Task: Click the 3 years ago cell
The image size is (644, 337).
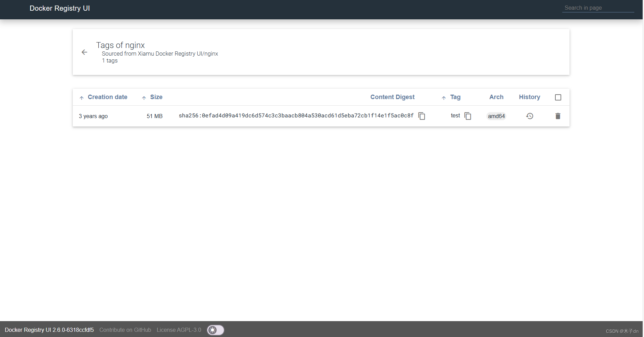Action: (x=93, y=116)
